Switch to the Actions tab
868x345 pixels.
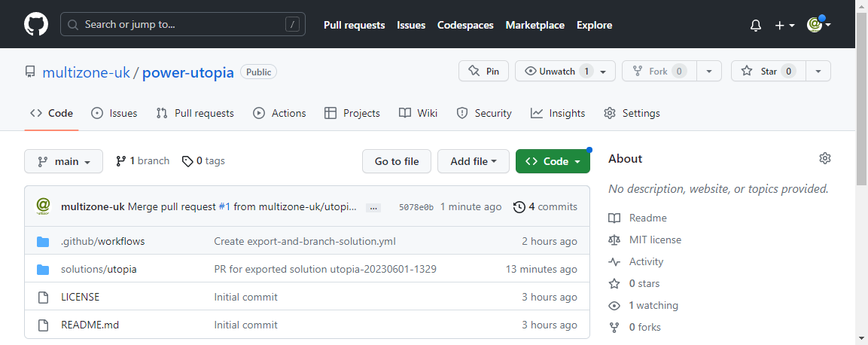pyautogui.click(x=279, y=113)
